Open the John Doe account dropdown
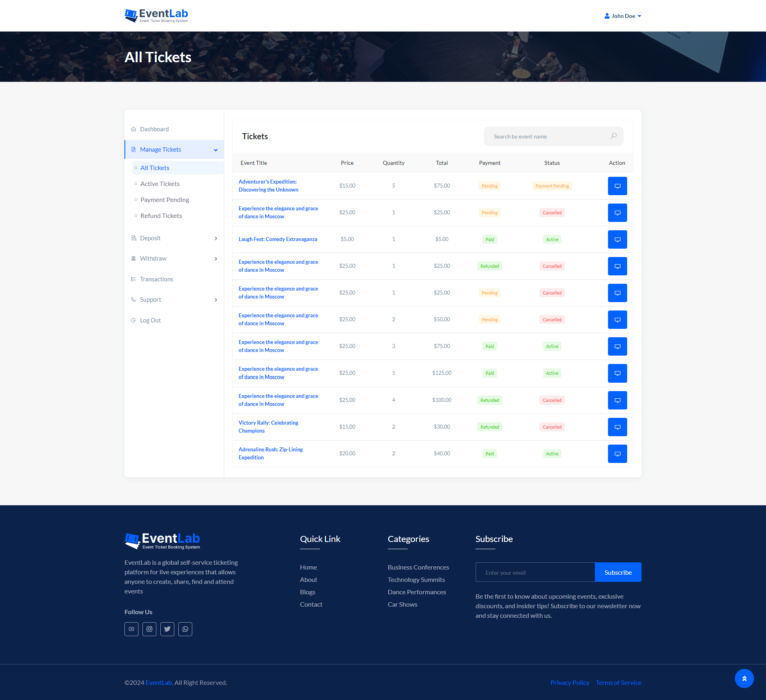 (x=622, y=16)
